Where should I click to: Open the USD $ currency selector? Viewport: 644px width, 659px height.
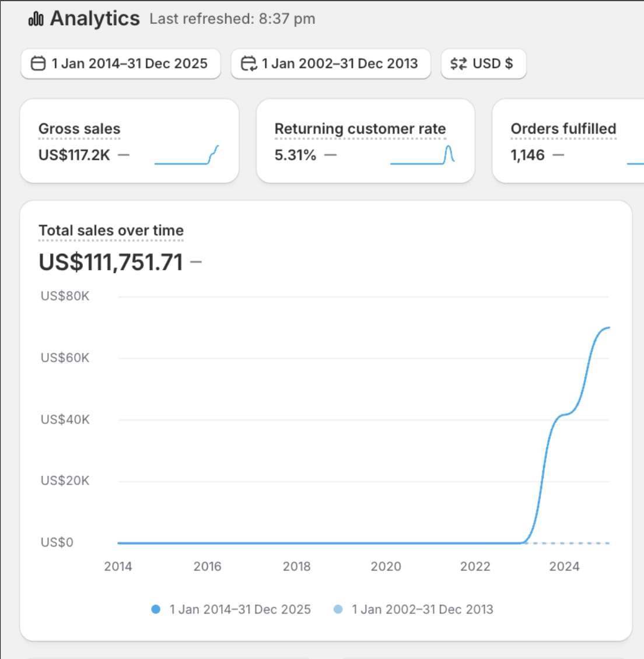tap(484, 63)
